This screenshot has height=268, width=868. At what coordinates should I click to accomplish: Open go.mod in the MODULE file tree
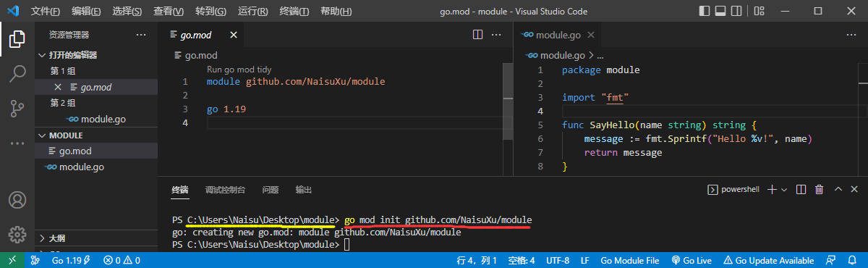click(96, 151)
